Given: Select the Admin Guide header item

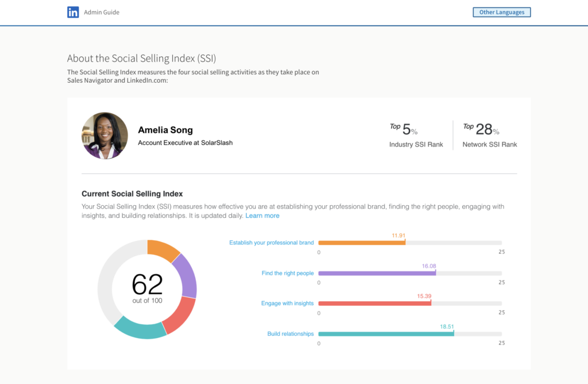Looking at the screenshot, I should (x=101, y=11).
